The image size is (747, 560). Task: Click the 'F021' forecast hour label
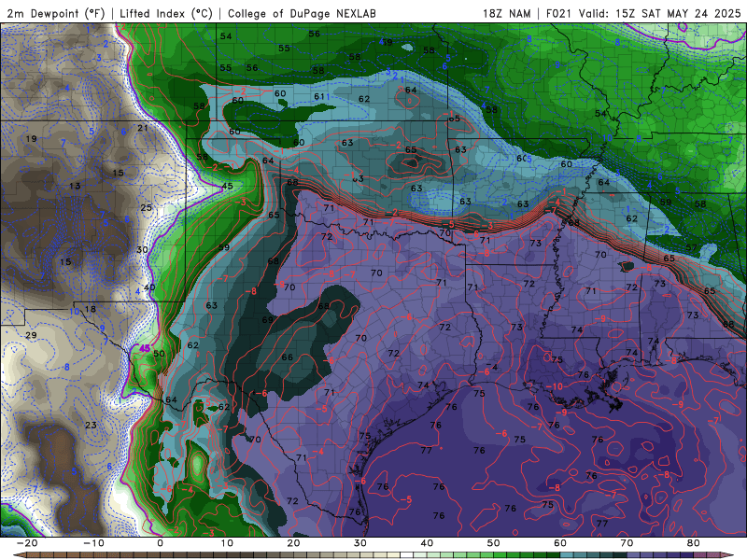(x=558, y=14)
